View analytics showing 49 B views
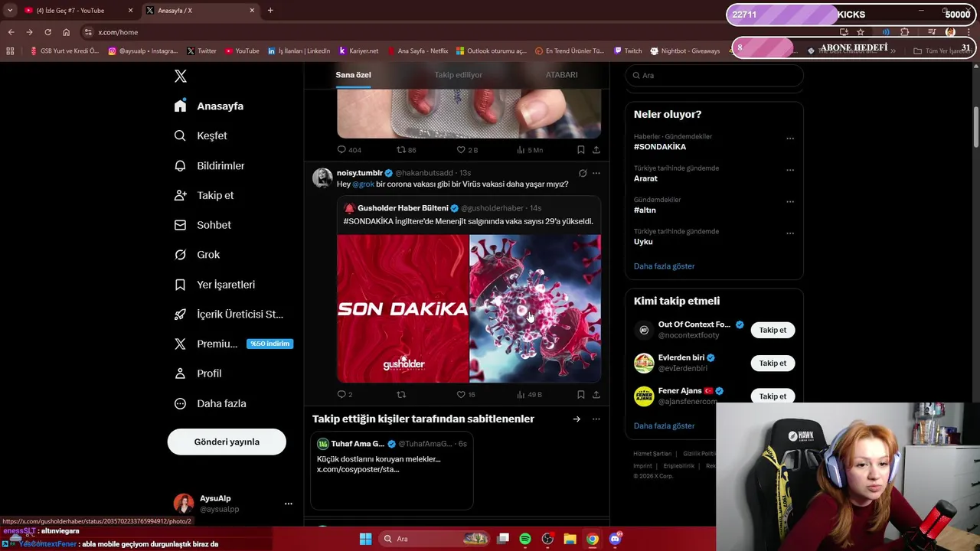The width and height of the screenshot is (980, 551). pos(530,395)
